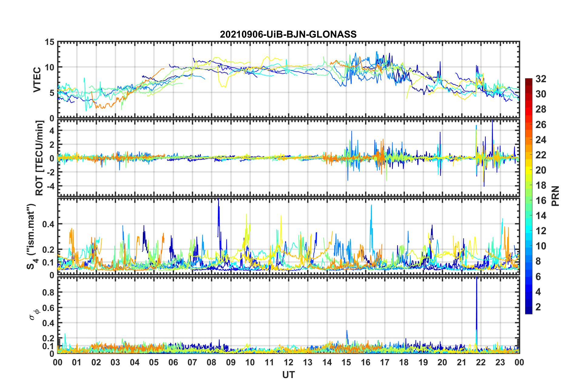
Task: Click the 12 tick on the PRN colorbar
Action: point(541,231)
